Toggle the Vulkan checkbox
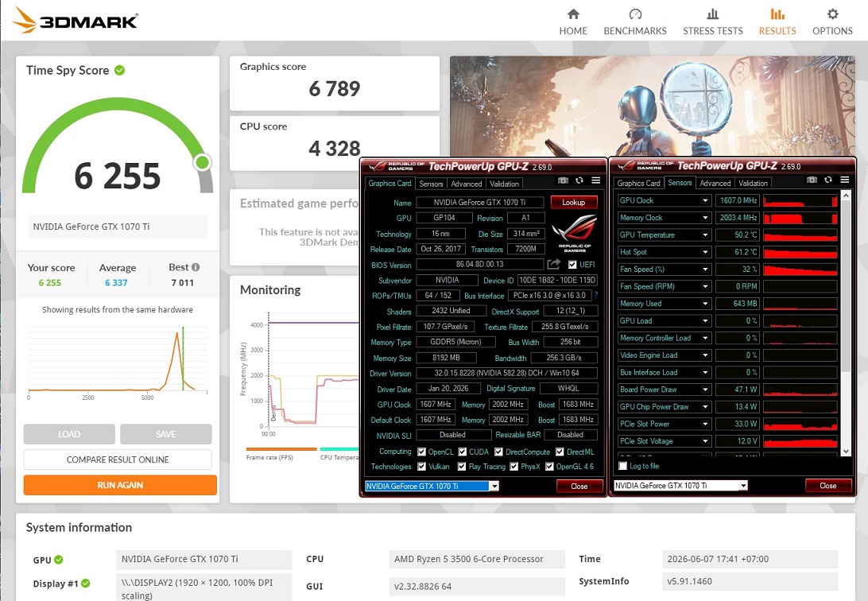The height and width of the screenshot is (601, 868). 422,467
